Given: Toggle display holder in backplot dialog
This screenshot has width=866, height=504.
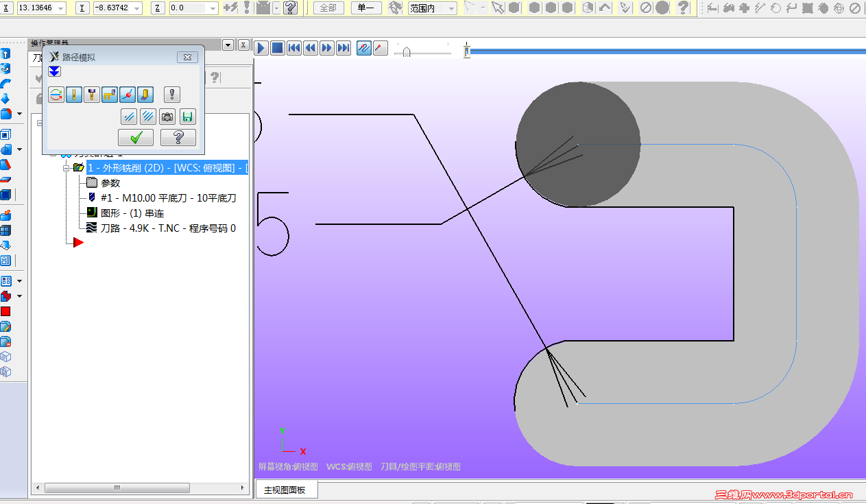Looking at the screenshot, I should (x=92, y=95).
